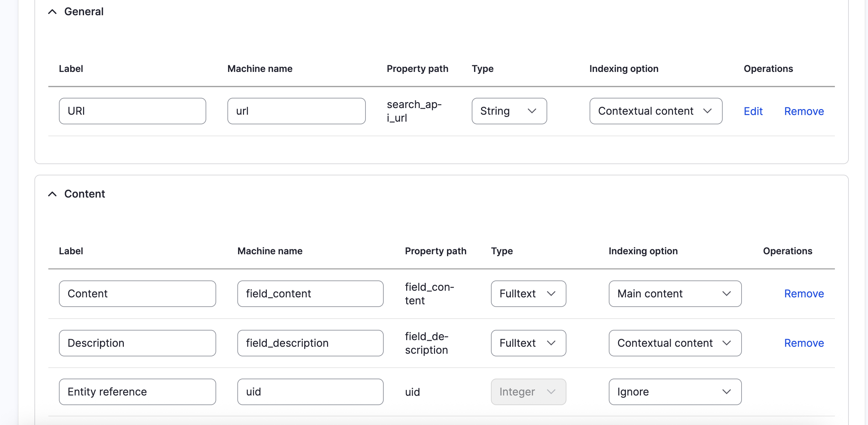The height and width of the screenshot is (425, 868).
Task: Open the Fulltext type dropdown for Content
Action: click(528, 293)
